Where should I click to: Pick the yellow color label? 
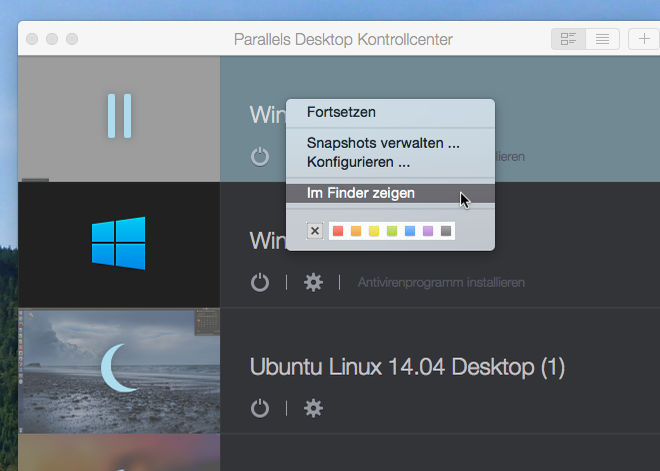(x=374, y=231)
